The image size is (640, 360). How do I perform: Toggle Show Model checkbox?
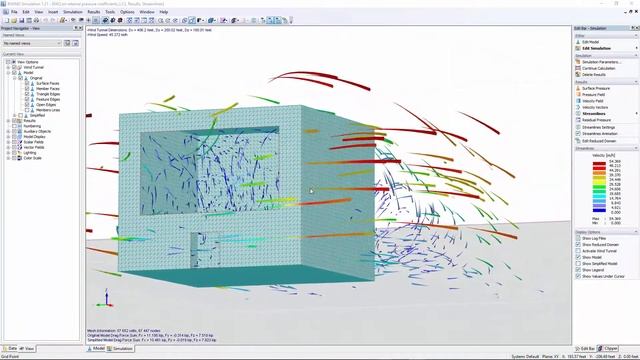click(x=578, y=257)
